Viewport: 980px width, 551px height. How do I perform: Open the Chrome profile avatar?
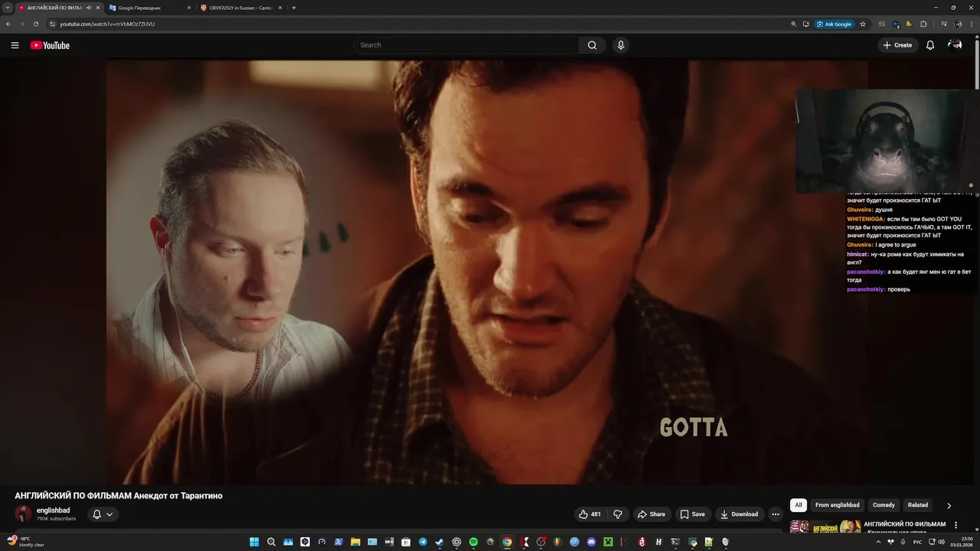point(958,24)
